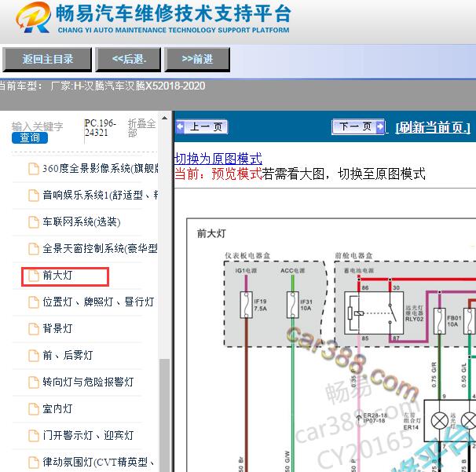Click document icon beside 360度全景影像系统
This screenshot has width=476, height=472.
[x=34, y=169]
